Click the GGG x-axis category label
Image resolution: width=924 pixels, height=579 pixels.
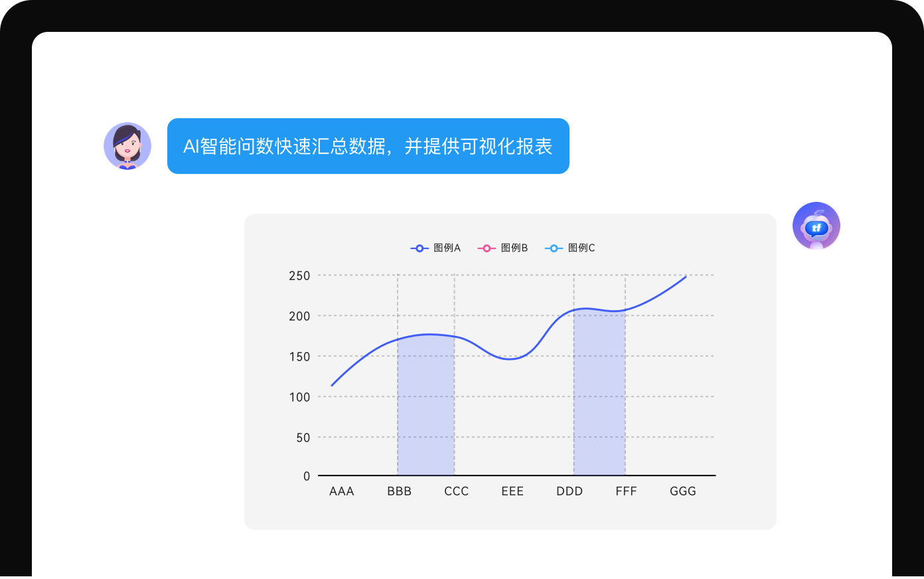click(x=682, y=491)
